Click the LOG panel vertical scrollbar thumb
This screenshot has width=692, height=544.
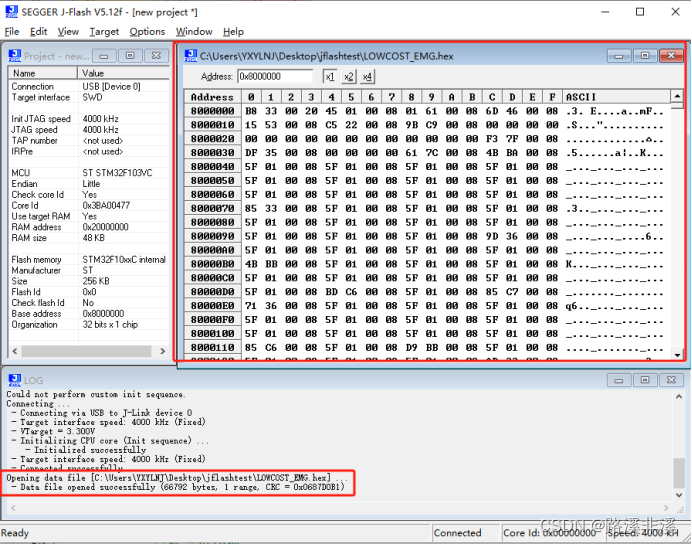pos(679,472)
